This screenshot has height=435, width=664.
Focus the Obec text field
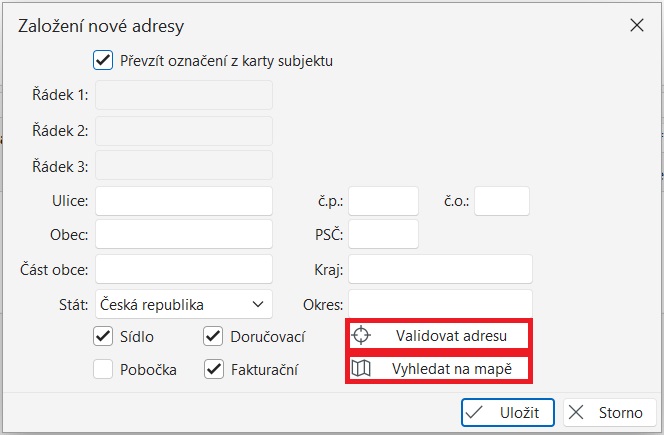tap(184, 235)
